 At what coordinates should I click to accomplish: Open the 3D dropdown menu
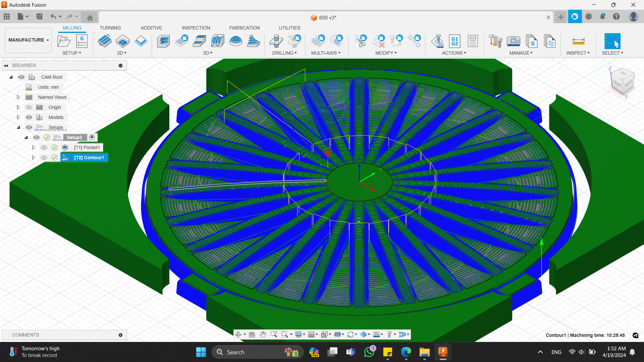208,53
